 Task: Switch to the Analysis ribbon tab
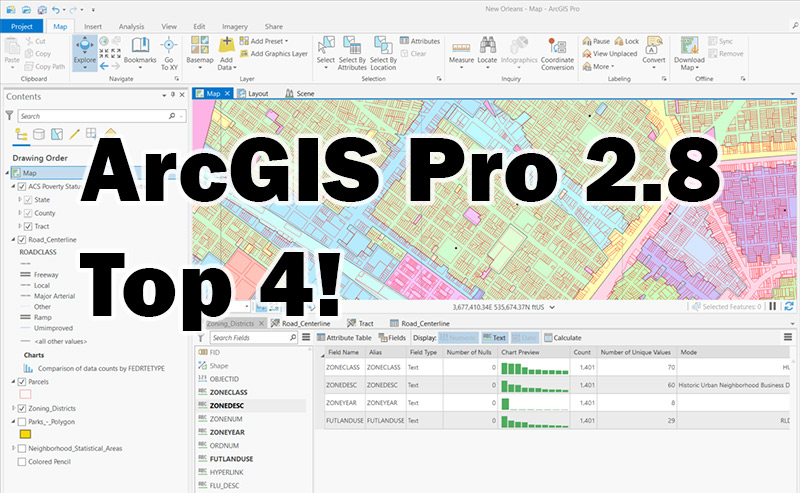click(131, 27)
